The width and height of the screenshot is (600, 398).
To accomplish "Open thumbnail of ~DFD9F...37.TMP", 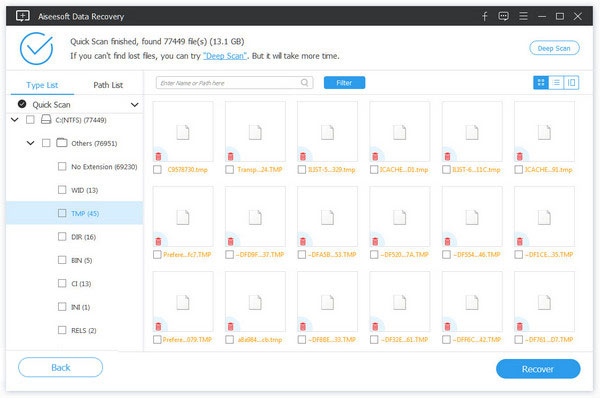I will click(x=255, y=217).
